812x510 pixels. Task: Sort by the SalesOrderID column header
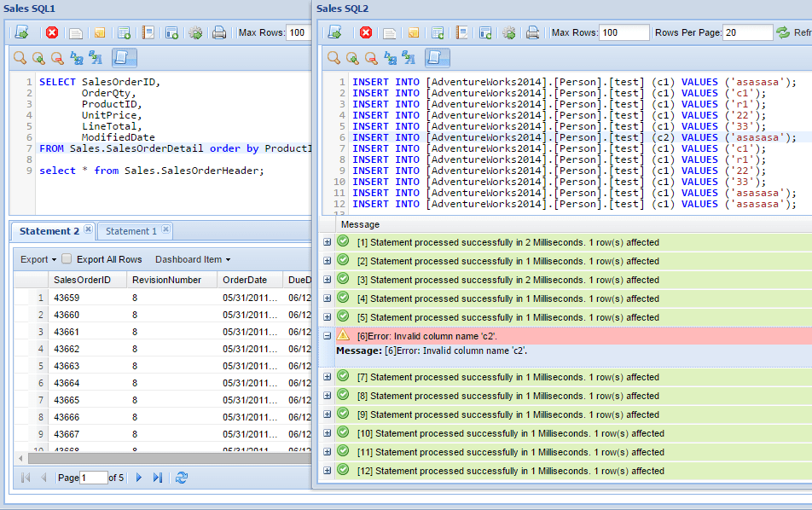coord(88,280)
